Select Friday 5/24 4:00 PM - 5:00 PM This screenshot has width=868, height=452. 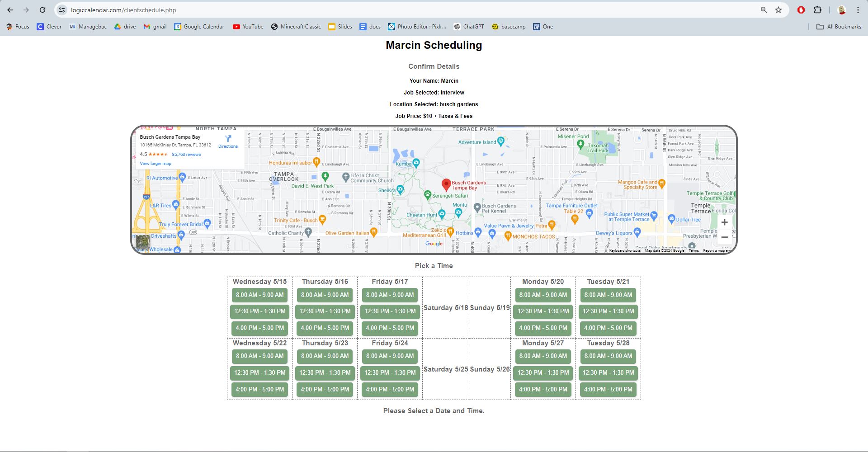(390, 390)
